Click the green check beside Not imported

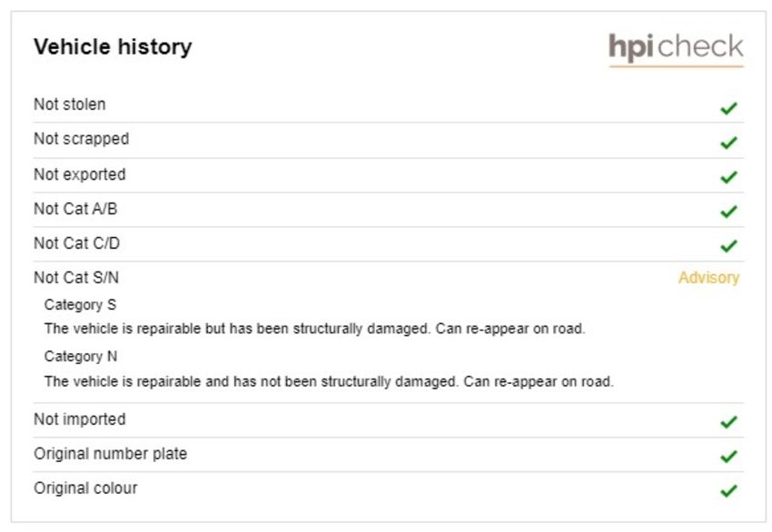(x=728, y=422)
